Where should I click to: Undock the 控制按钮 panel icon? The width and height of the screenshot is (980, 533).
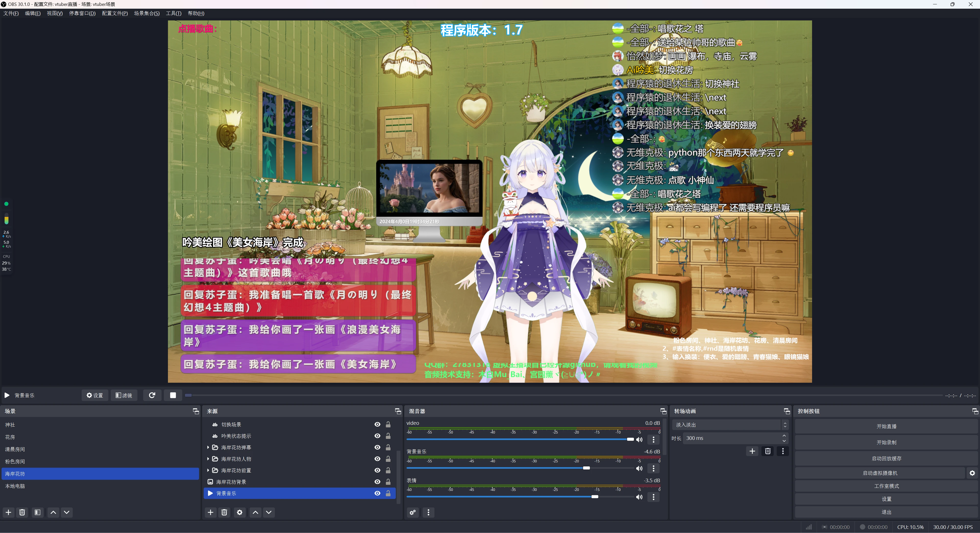click(x=975, y=411)
